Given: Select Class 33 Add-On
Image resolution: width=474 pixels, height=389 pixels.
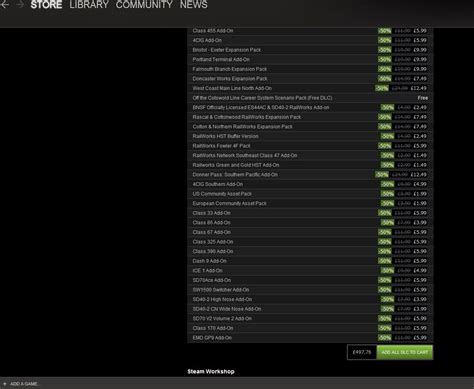Looking at the screenshot, I should pos(310,213).
